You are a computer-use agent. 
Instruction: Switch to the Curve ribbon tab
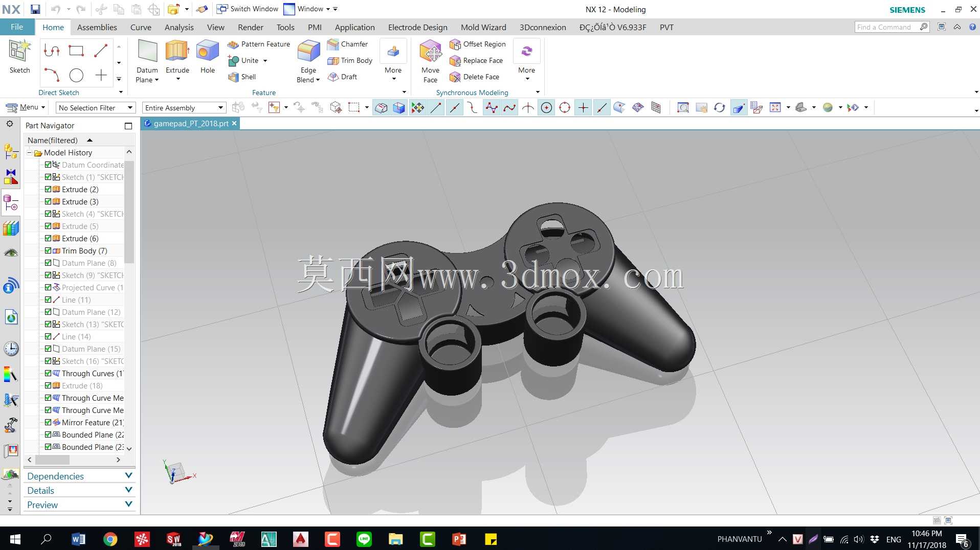tap(141, 28)
